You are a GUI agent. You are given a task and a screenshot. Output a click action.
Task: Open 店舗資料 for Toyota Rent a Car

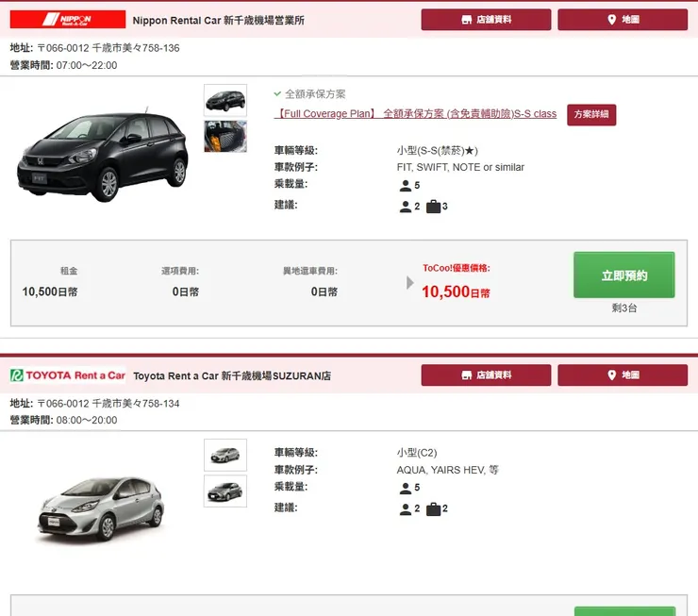[x=486, y=375]
